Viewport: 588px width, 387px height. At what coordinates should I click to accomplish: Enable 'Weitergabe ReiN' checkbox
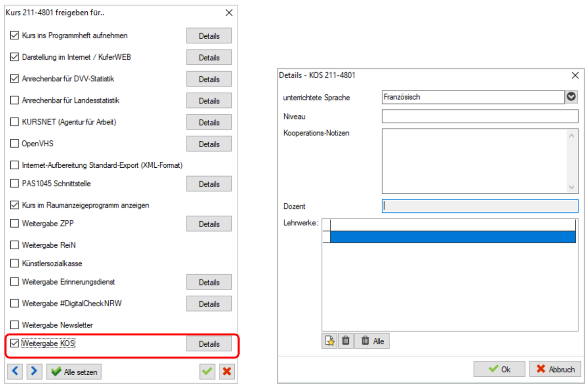click(14, 245)
